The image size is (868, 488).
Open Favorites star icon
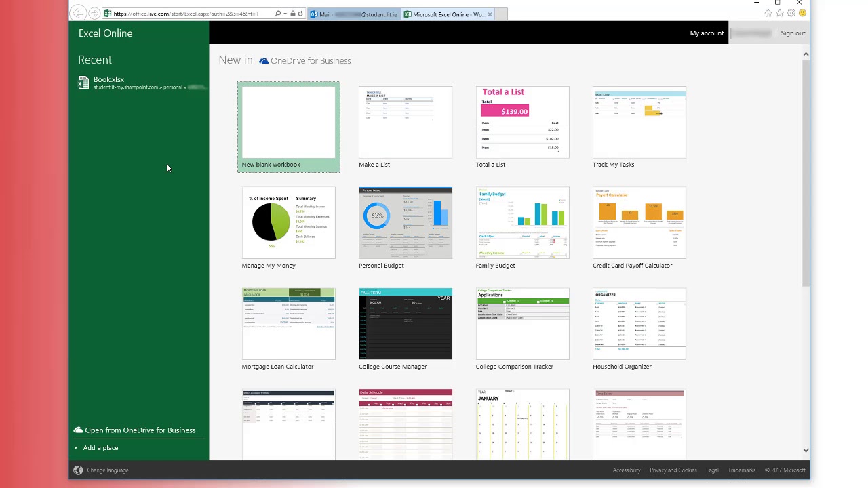[x=780, y=13]
